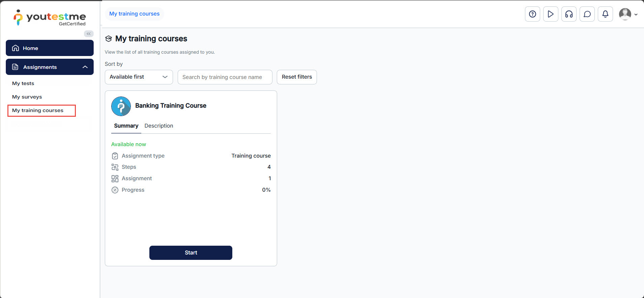Screen dimensions: 644x298
Task: Open the notifications bell icon
Action: 605,14
